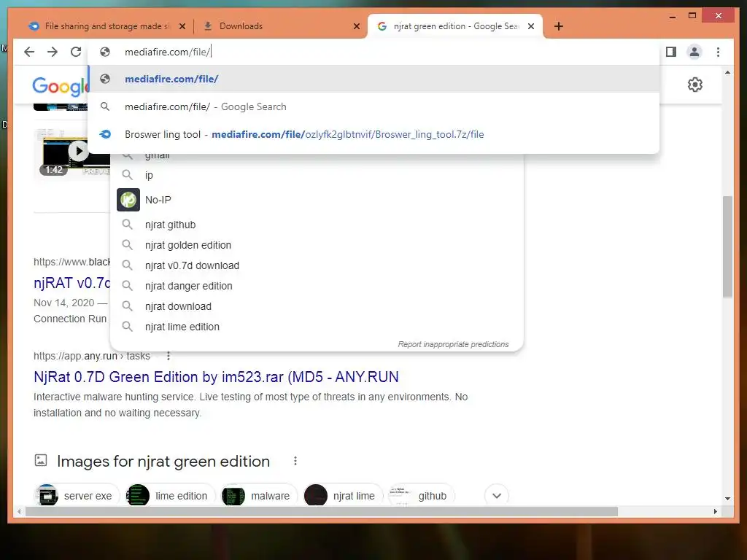747x560 pixels.
Task: Click the Google logo
Action: 60,86
